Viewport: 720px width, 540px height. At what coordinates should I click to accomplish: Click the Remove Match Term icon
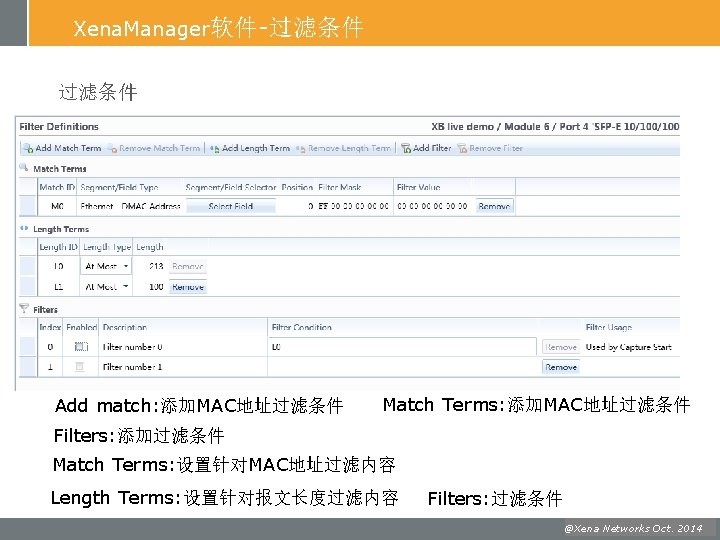pyautogui.click(x=112, y=148)
